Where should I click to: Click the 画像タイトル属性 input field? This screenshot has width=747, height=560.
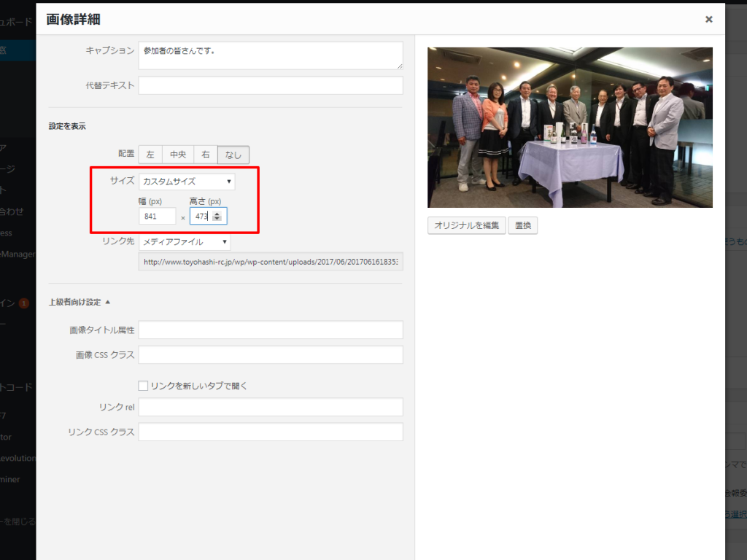(x=270, y=330)
